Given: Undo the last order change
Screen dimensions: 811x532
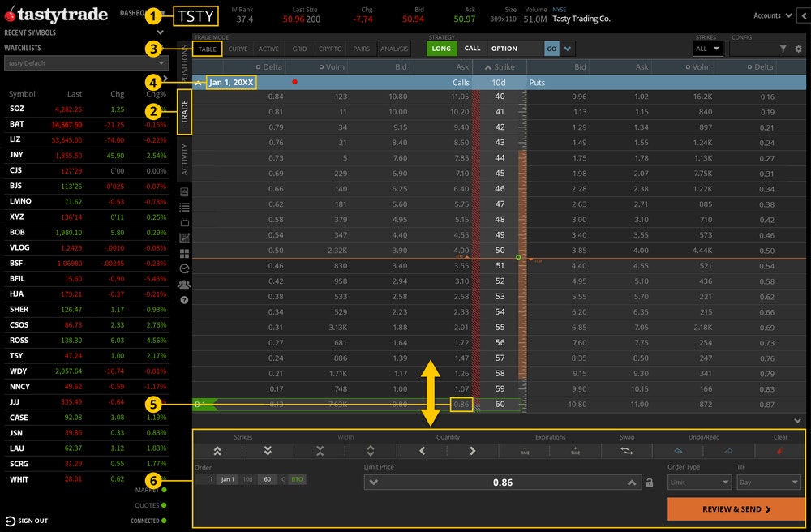Looking at the screenshot, I should coord(679,450).
